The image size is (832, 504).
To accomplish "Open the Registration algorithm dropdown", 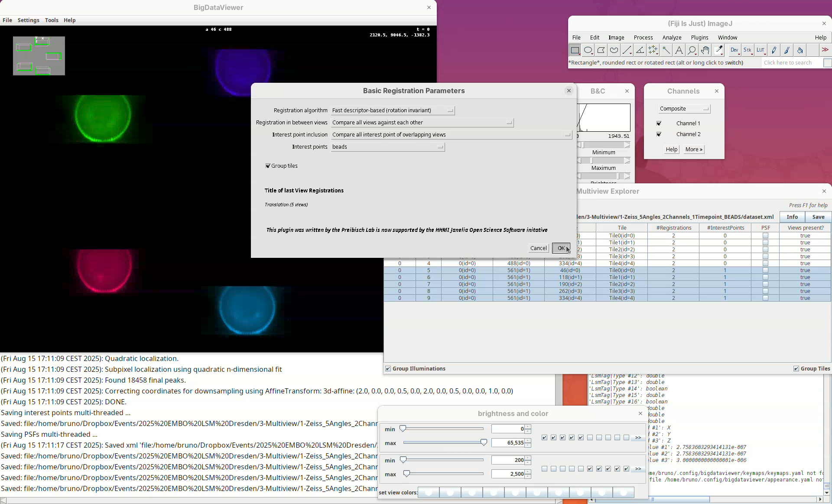I will pyautogui.click(x=393, y=111).
